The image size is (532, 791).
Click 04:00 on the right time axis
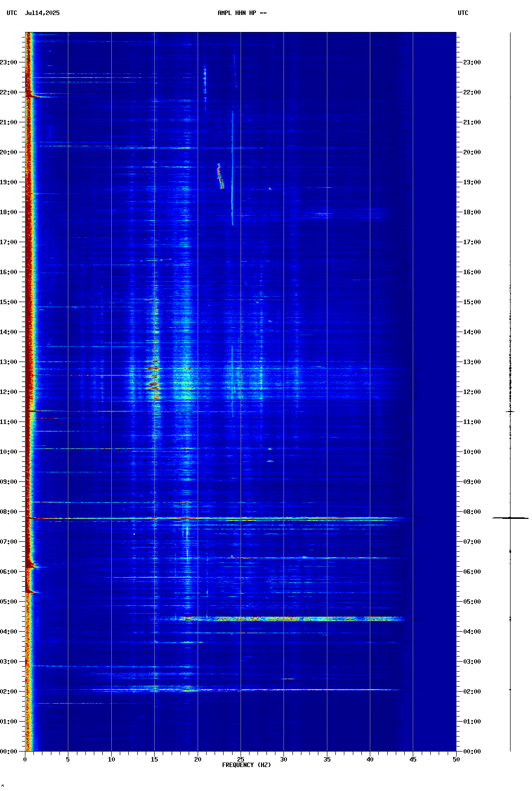[472, 632]
